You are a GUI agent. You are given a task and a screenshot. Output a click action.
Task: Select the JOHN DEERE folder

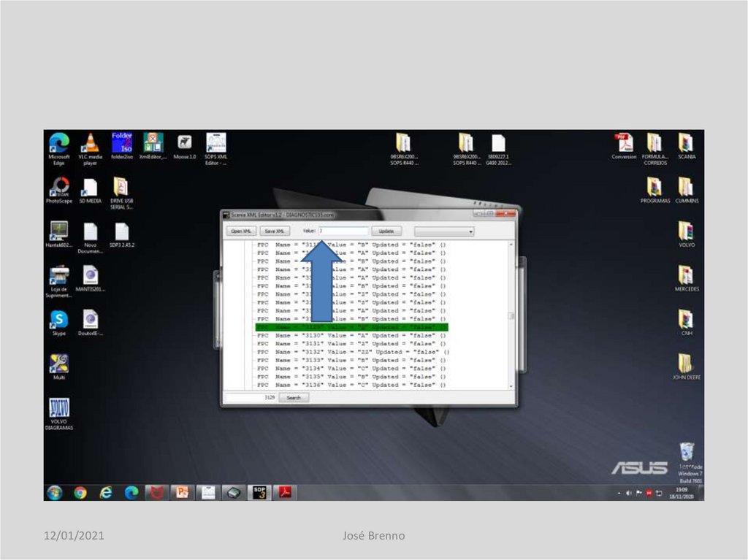(687, 367)
